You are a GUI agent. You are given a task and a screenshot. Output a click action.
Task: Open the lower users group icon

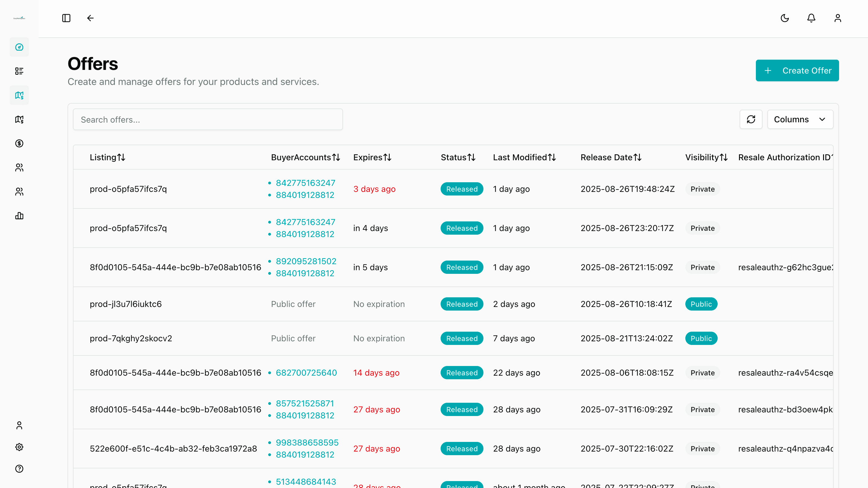[19, 192]
